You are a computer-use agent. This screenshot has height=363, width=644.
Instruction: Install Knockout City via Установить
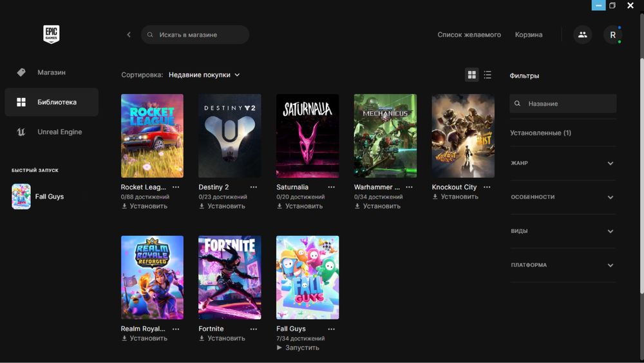tap(455, 197)
